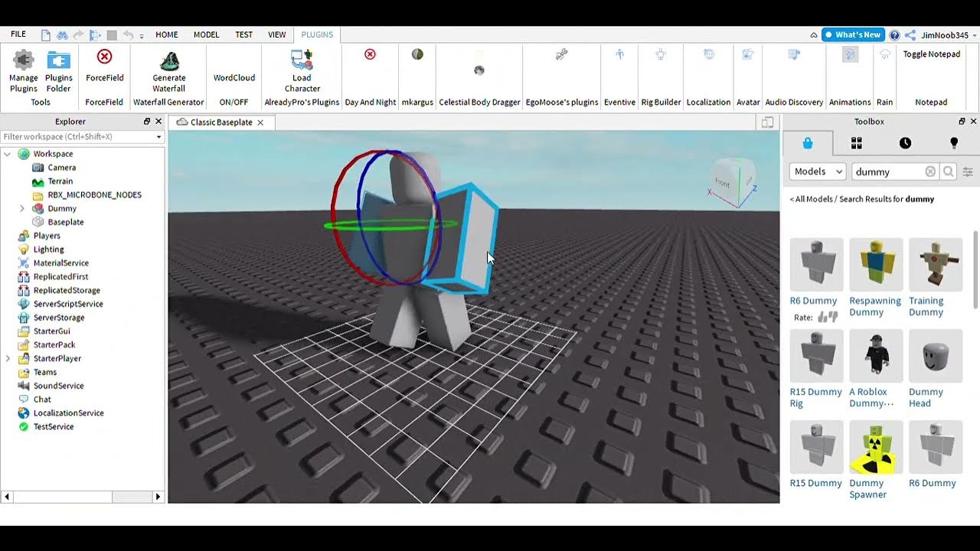Select the PLUGINS ribbon tab
Screen dimensions: 980x551
tap(317, 34)
